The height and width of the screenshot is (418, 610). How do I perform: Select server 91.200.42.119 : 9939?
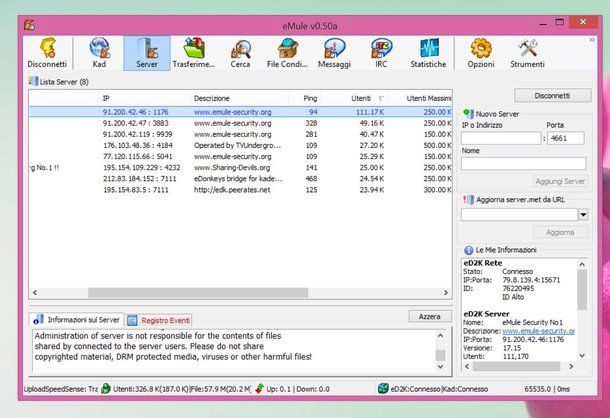point(240,134)
